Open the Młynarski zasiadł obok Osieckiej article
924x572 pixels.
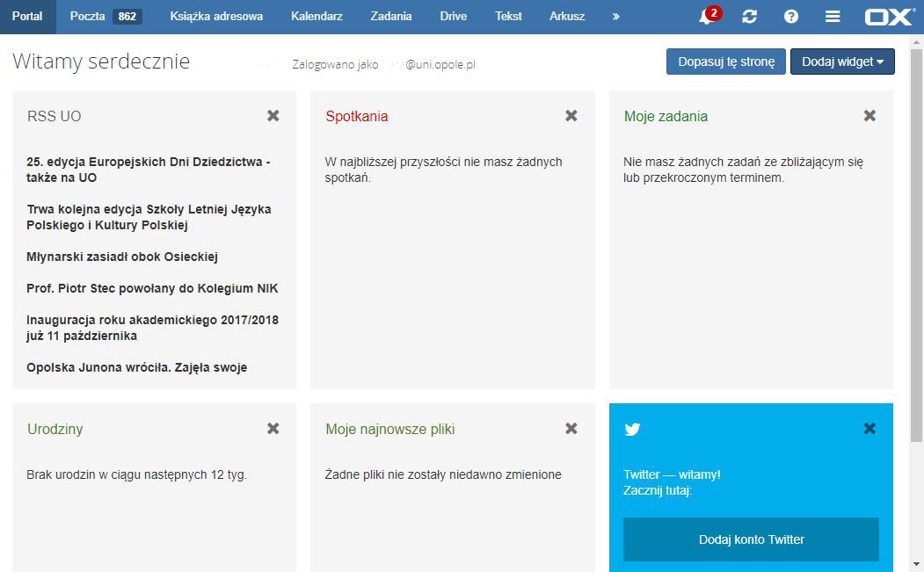click(122, 257)
